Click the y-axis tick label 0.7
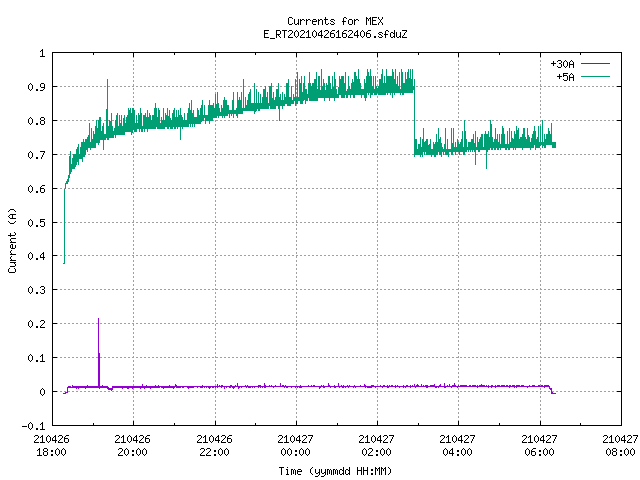 pyautogui.click(x=36, y=155)
